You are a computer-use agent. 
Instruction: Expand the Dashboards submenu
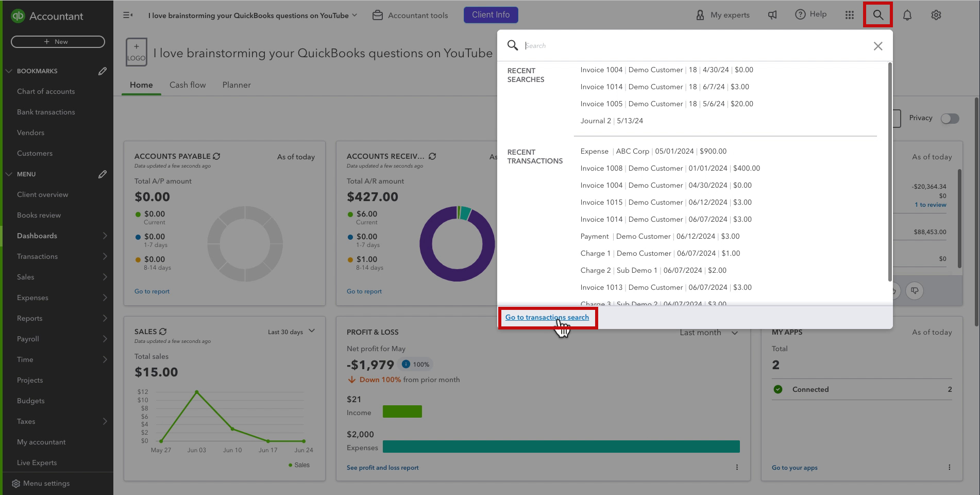[105, 236]
